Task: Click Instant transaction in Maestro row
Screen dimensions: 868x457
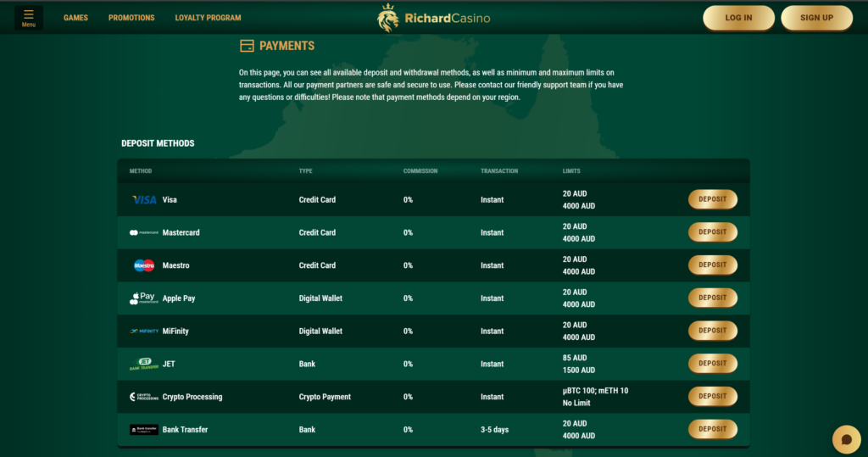Action: (x=492, y=265)
